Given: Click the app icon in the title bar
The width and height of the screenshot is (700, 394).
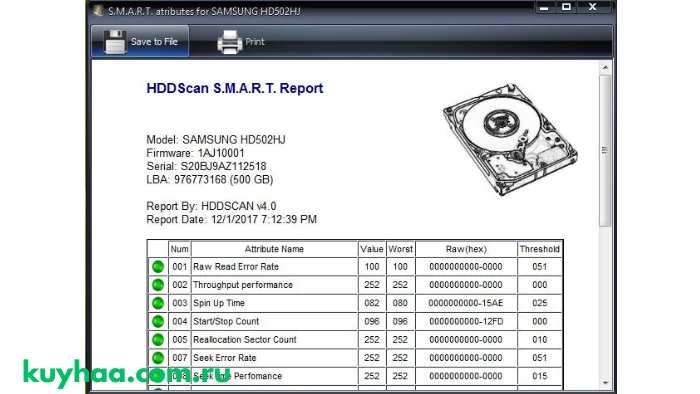Looking at the screenshot, I should tap(98, 11).
